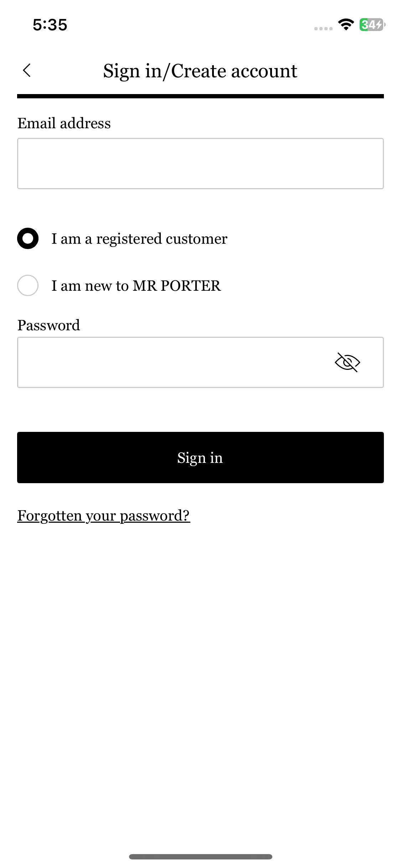Focus the Email address input box

click(200, 164)
